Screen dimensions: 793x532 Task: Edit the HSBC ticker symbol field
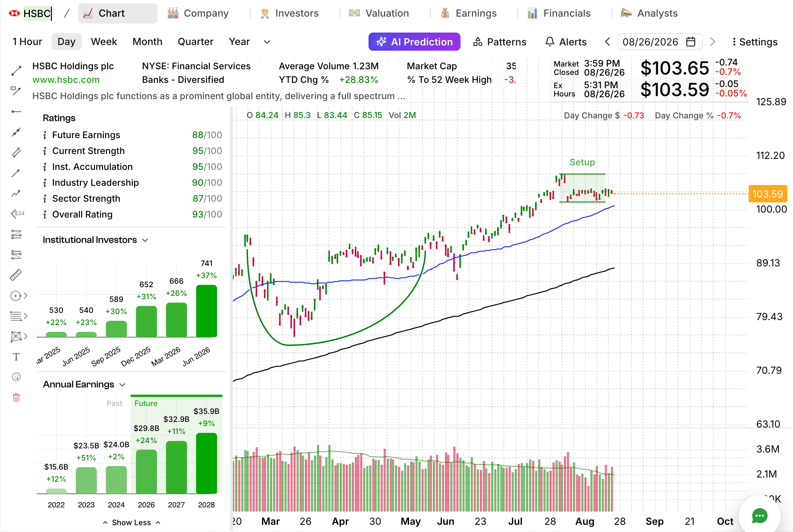[37, 14]
